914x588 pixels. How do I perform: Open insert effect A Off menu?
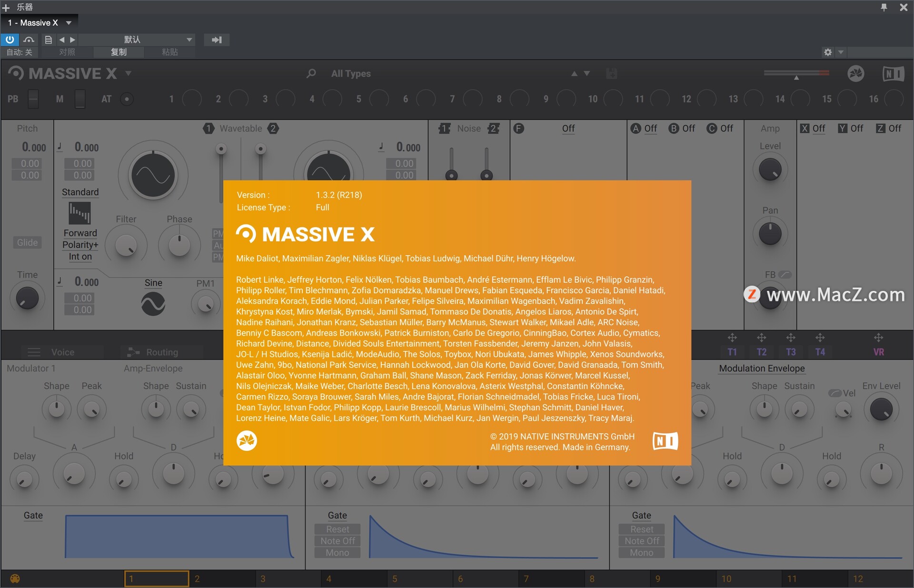pos(650,129)
